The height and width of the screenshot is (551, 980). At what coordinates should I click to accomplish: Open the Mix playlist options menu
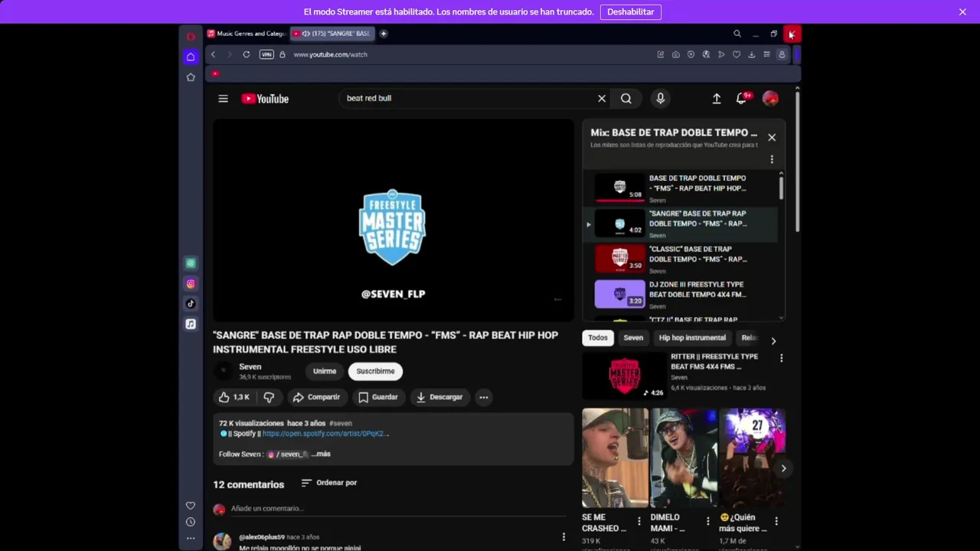(x=772, y=159)
